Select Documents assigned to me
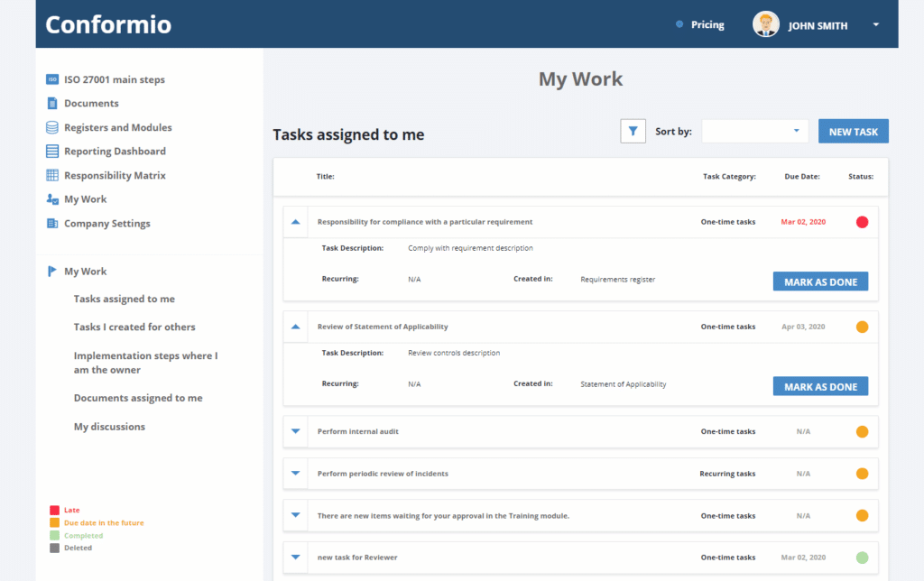924x581 pixels. 138,398
